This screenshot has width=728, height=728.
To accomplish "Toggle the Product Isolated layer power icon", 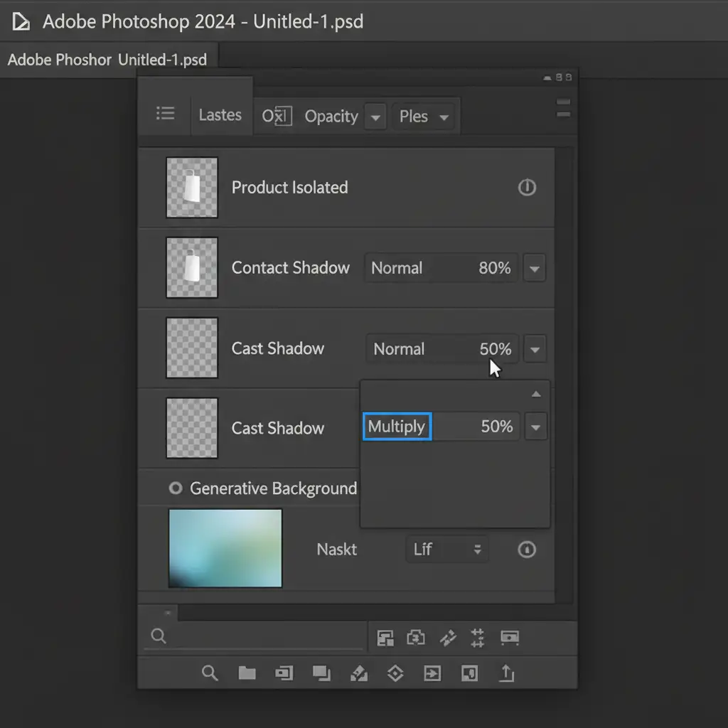I will point(527,188).
